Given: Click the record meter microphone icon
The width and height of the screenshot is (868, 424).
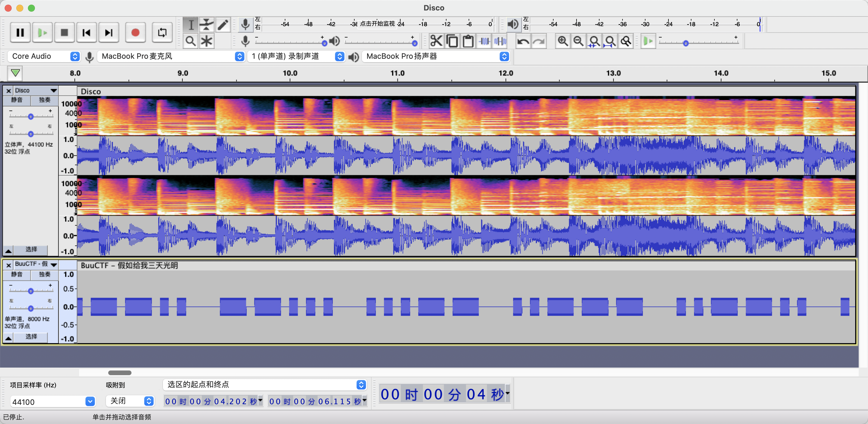Looking at the screenshot, I should pos(245,24).
